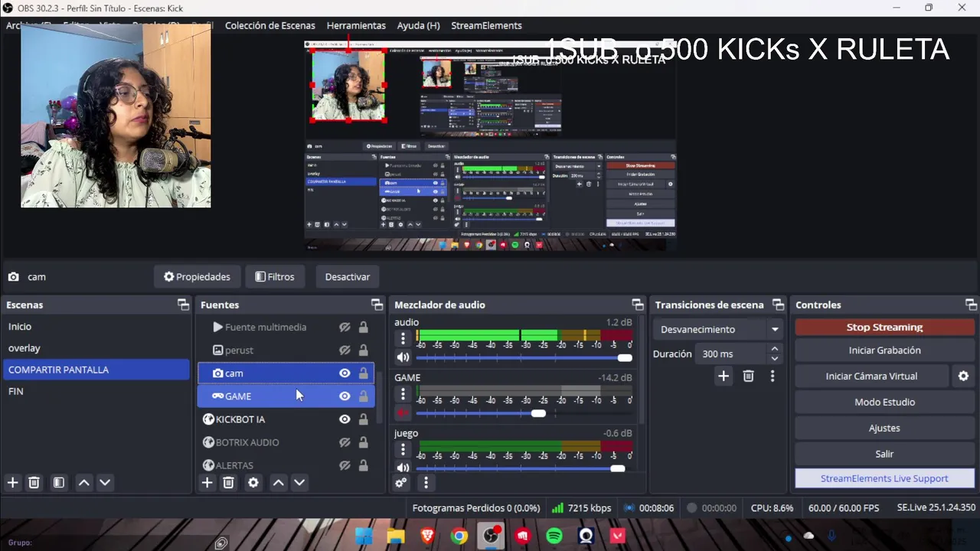
Task: Click the Stop Streaming button
Action: (x=884, y=327)
